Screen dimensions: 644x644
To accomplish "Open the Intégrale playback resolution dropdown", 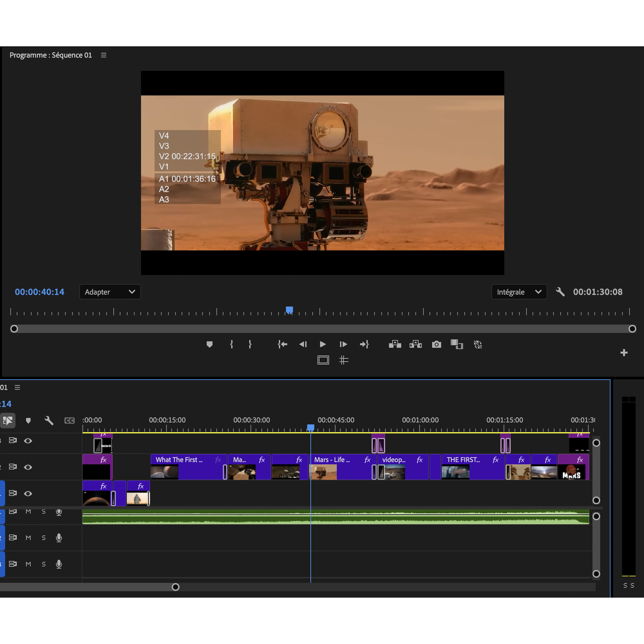I will (519, 292).
